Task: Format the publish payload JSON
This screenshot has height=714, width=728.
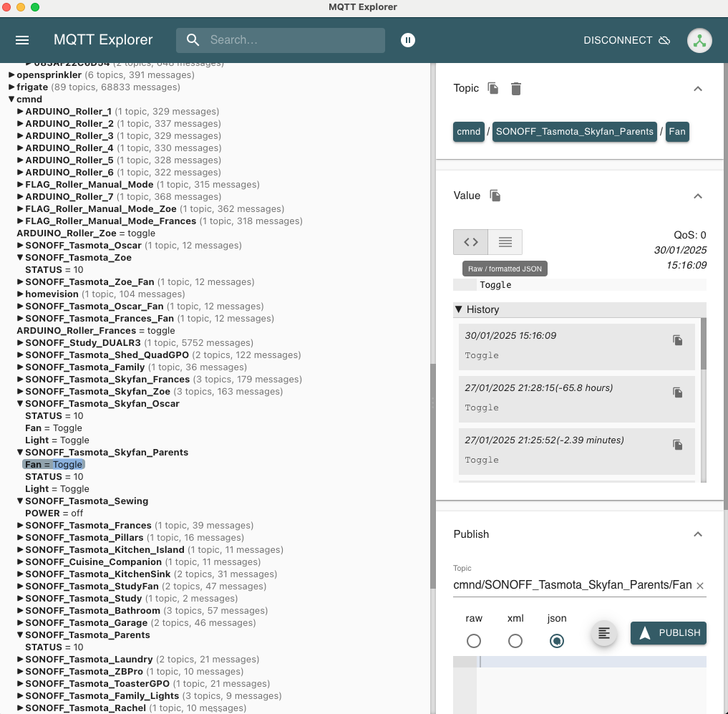Action: [603, 633]
